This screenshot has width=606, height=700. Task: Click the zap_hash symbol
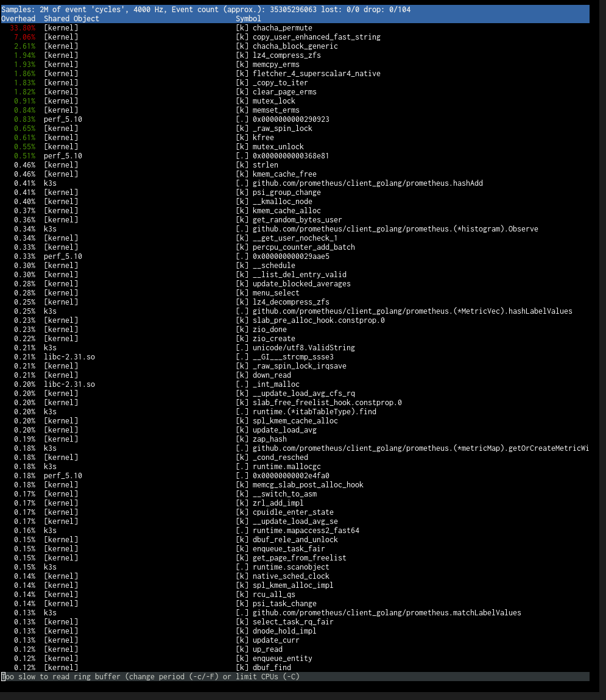(x=270, y=439)
